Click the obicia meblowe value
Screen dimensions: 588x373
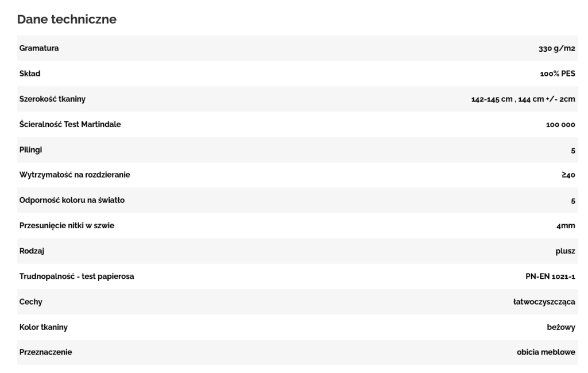point(546,352)
